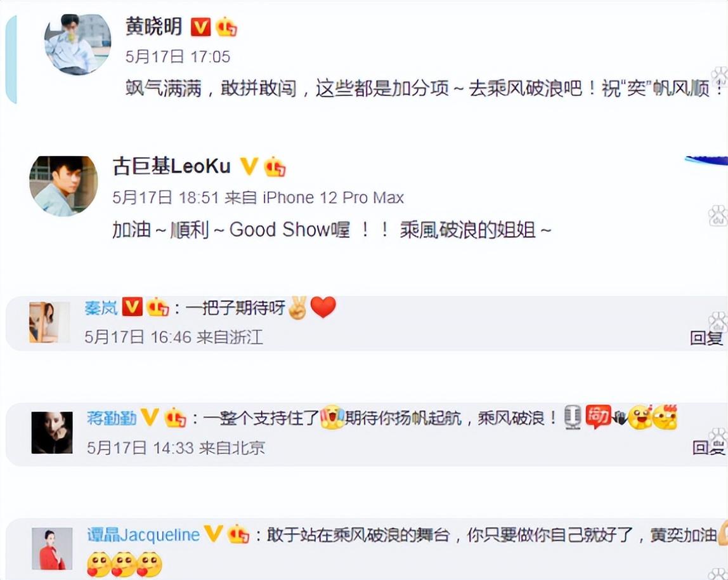728x580 pixels.
Task: Click 黄晓明's orange verified V badge
Action: 200,27
